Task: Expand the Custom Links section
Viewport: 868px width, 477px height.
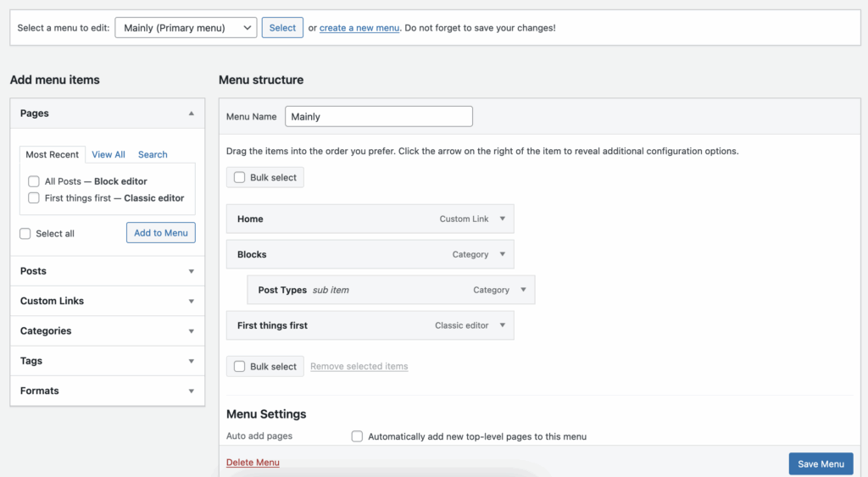Action: coord(191,302)
